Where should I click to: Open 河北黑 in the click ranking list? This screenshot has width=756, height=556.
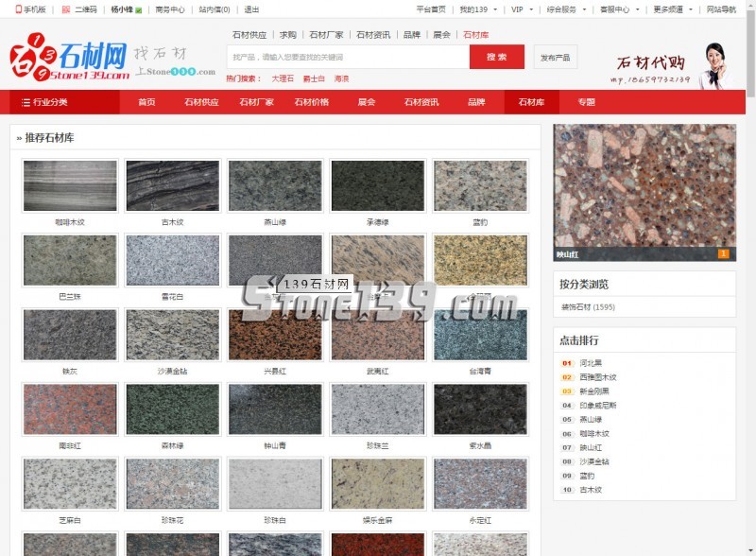coord(590,363)
